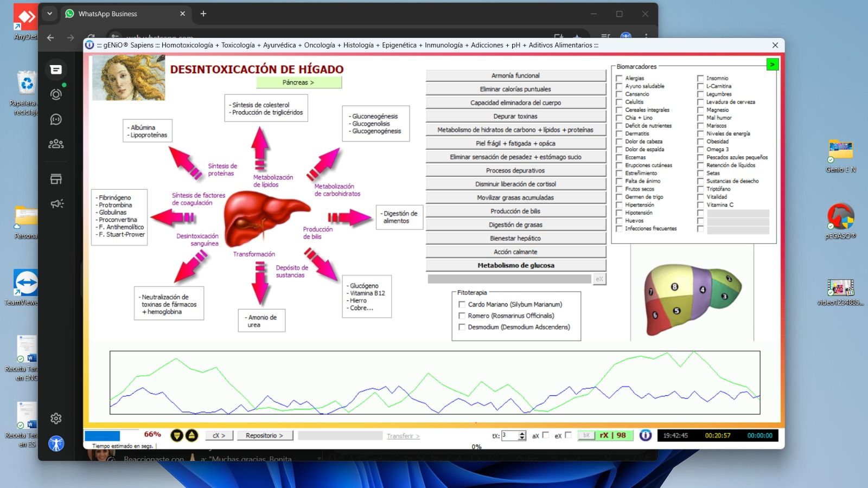Image resolution: width=868 pixels, height=488 pixels.
Task: Close the WhatsApp Business browser tab
Action: click(x=182, y=14)
